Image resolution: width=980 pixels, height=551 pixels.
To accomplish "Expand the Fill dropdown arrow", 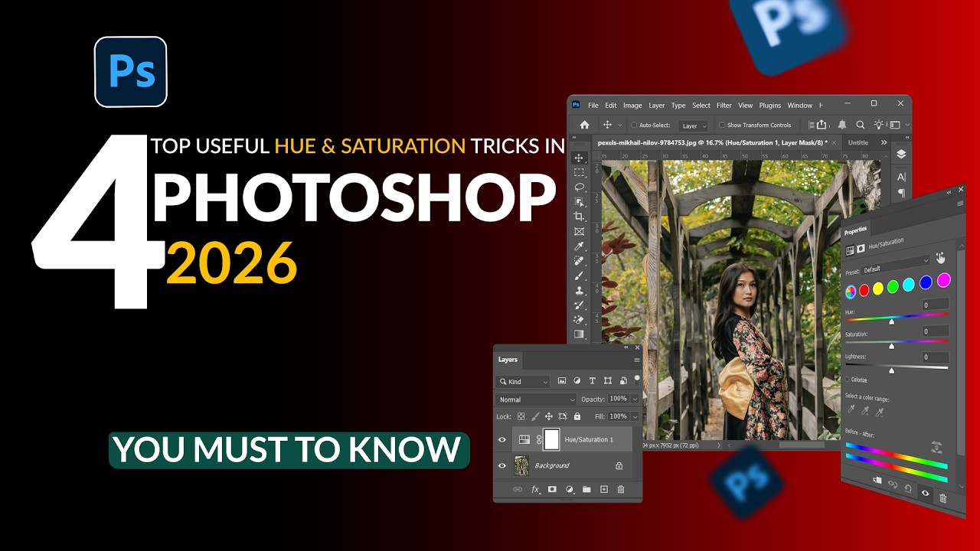I will tap(635, 416).
